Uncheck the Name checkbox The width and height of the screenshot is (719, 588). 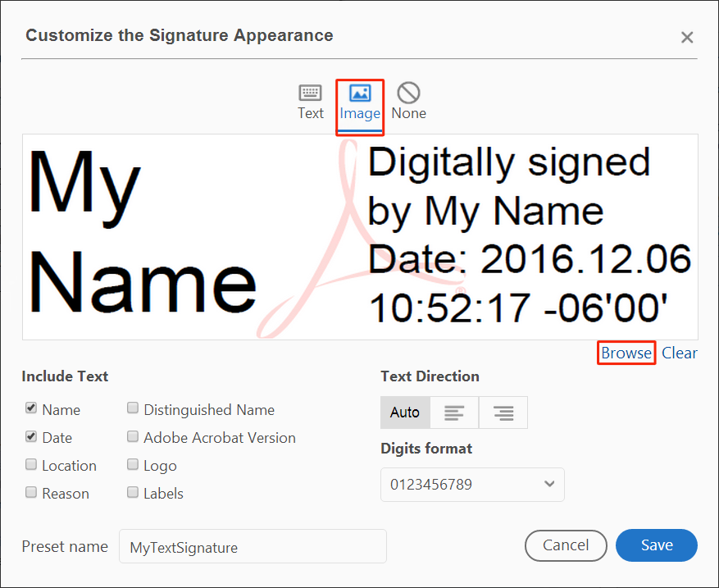pyautogui.click(x=31, y=408)
